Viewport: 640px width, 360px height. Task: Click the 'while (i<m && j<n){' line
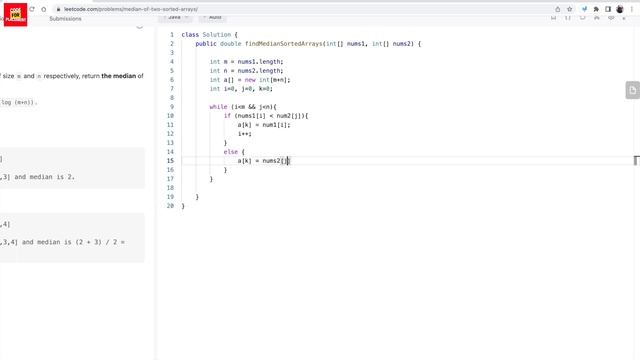point(243,107)
